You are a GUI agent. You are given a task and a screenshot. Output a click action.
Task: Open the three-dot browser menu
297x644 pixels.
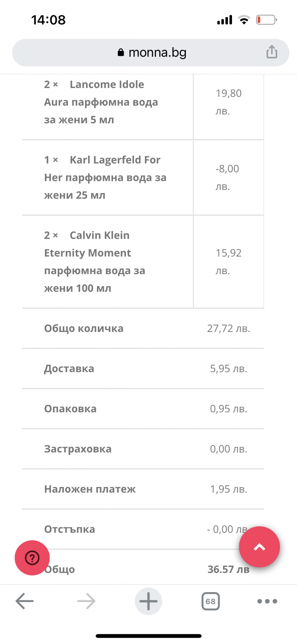(267, 601)
